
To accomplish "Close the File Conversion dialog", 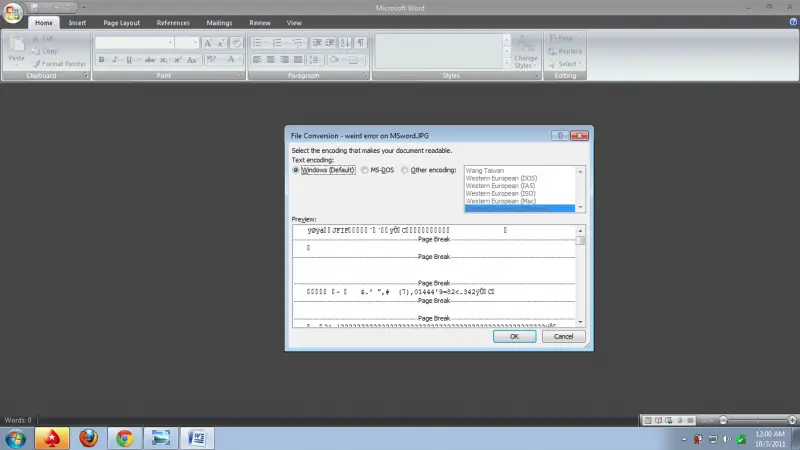I will tap(579, 136).
